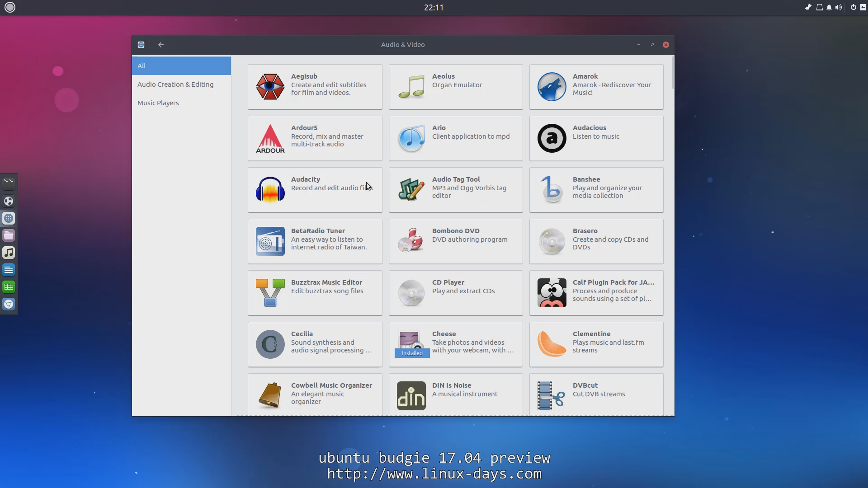
Task: Open the Brasero app title
Action: (585, 231)
